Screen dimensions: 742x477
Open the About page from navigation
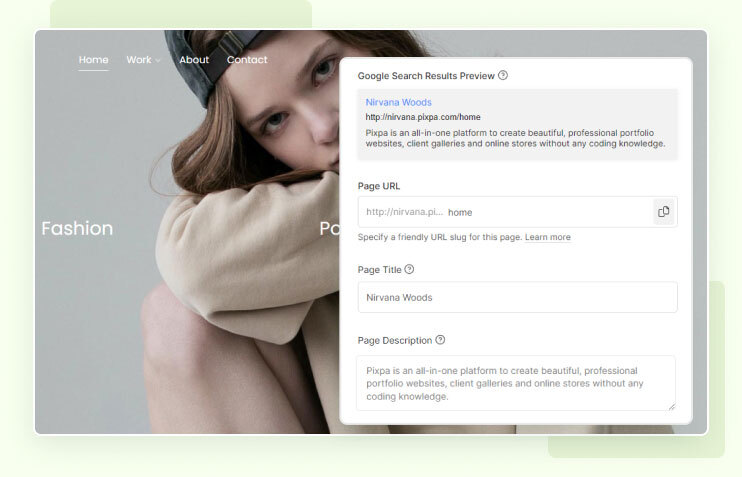tap(194, 60)
